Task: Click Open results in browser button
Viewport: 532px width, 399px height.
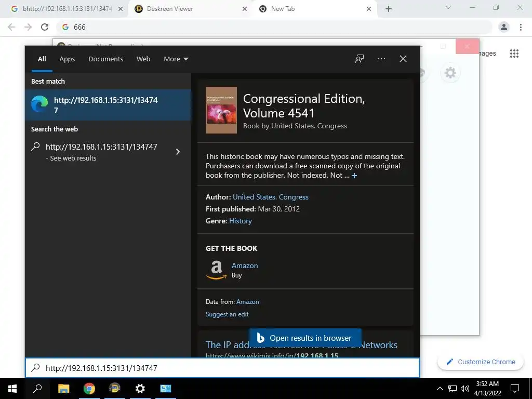Action: click(305, 338)
